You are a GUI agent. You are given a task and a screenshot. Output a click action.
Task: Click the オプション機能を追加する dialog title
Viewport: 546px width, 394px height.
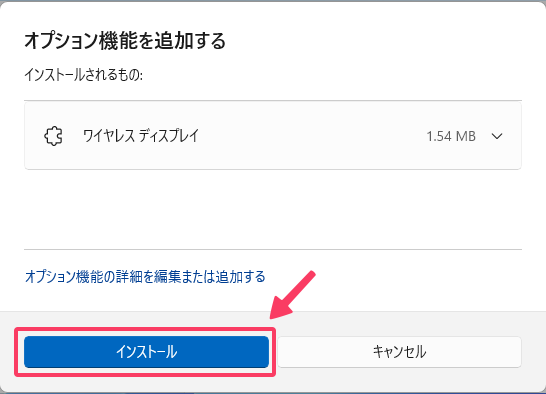(125, 41)
